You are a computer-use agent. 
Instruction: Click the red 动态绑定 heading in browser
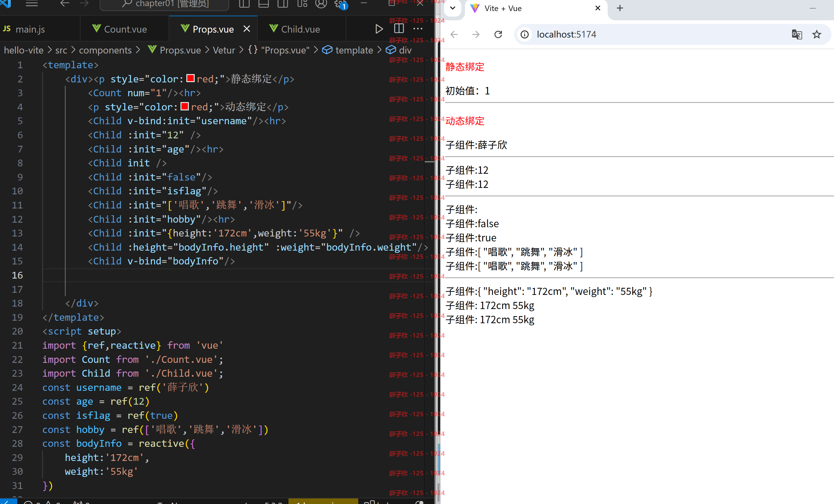pos(465,121)
